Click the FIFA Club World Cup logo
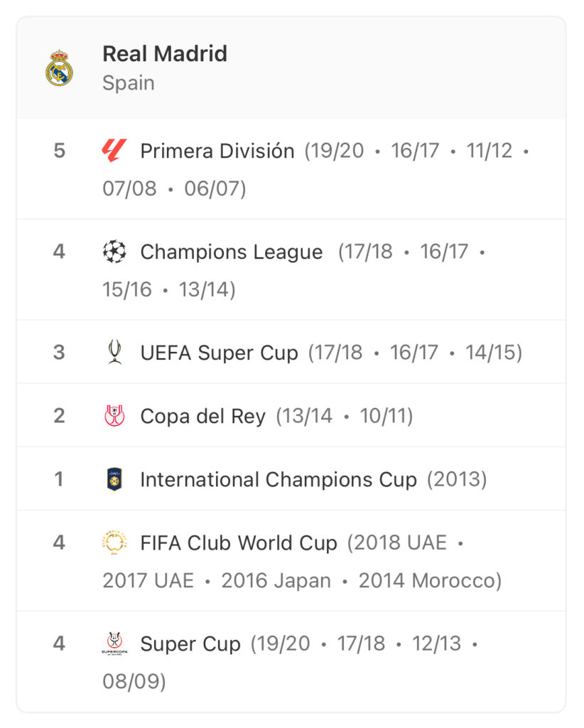Viewport: 584px width, 728px height. pyautogui.click(x=114, y=542)
